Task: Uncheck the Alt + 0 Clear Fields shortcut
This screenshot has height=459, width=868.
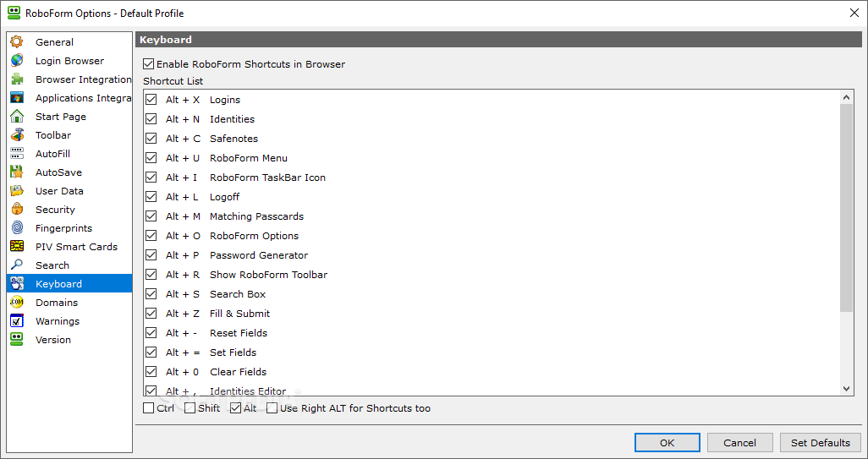Action: (x=151, y=371)
